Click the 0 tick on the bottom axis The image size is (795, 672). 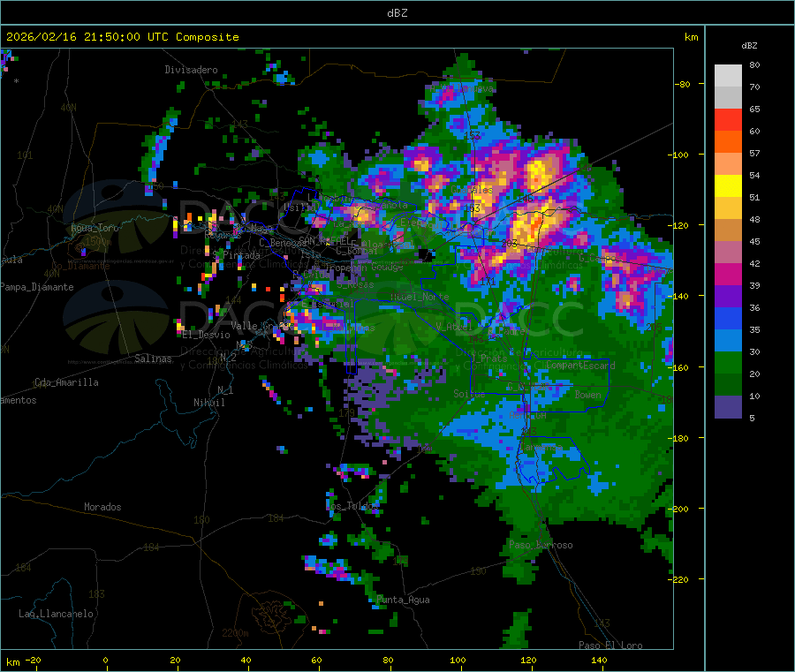tap(105, 660)
